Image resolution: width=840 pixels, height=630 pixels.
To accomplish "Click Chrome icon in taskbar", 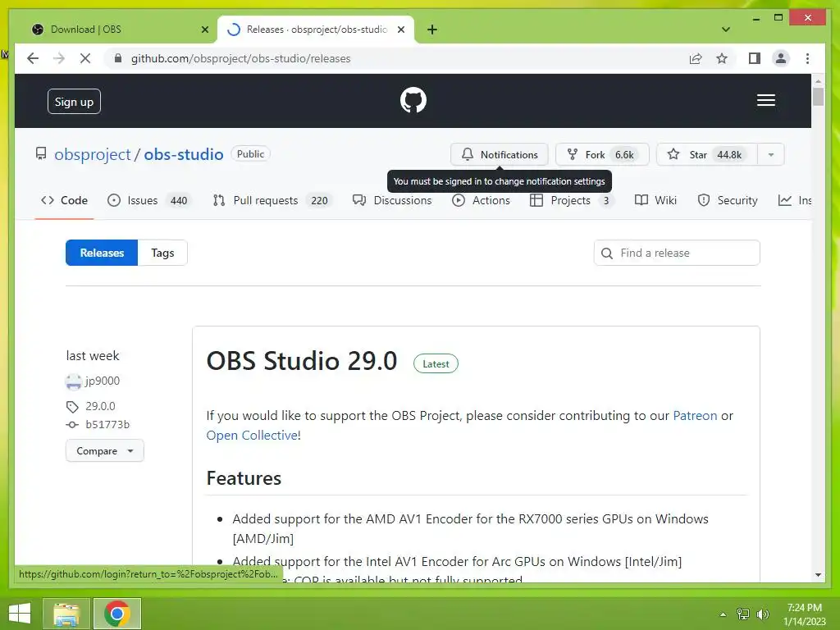I will (117, 614).
